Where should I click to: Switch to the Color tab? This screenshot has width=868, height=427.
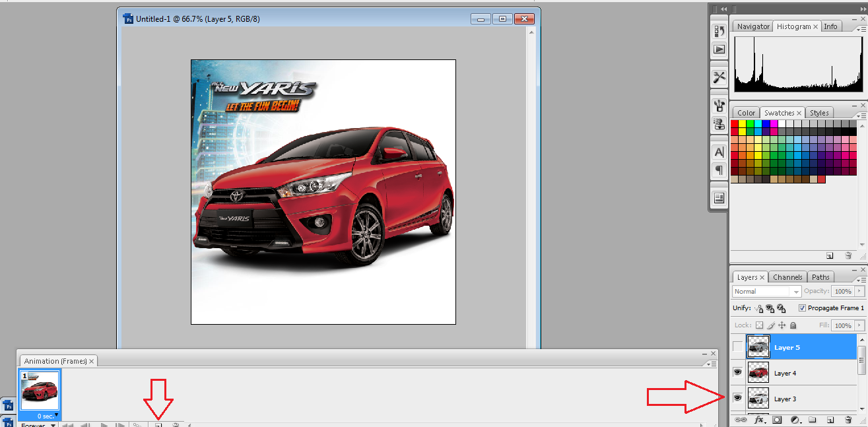[746, 113]
